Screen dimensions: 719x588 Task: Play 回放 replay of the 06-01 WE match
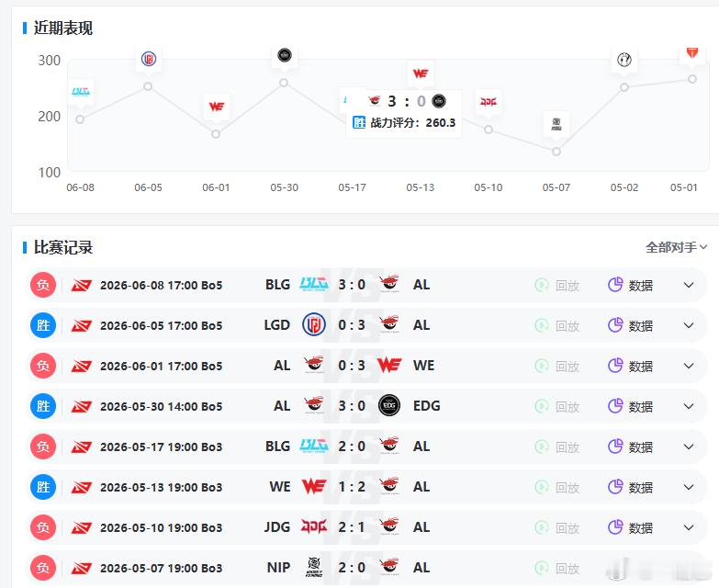point(557,366)
